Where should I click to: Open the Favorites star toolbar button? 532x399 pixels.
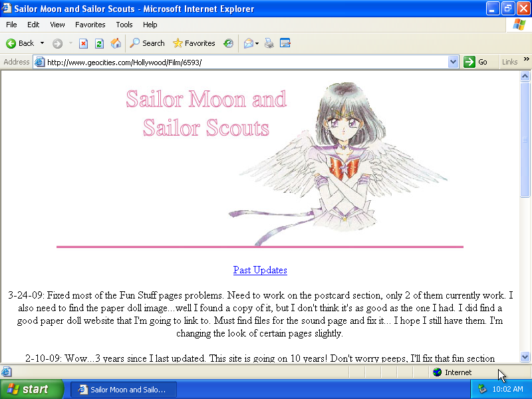[194, 43]
